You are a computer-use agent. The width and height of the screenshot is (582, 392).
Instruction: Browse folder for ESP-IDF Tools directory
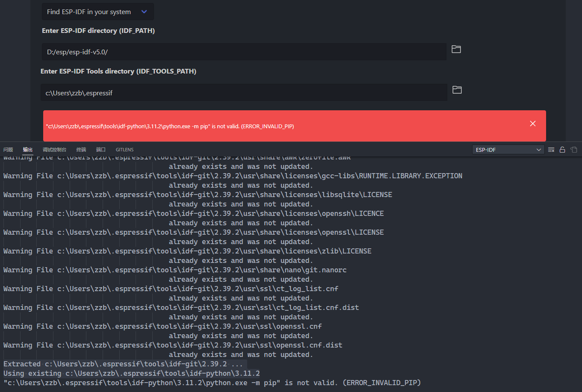click(x=457, y=90)
